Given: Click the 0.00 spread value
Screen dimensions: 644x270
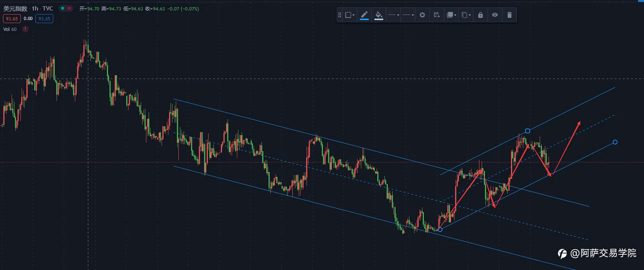Looking at the screenshot, I should tap(28, 19).
